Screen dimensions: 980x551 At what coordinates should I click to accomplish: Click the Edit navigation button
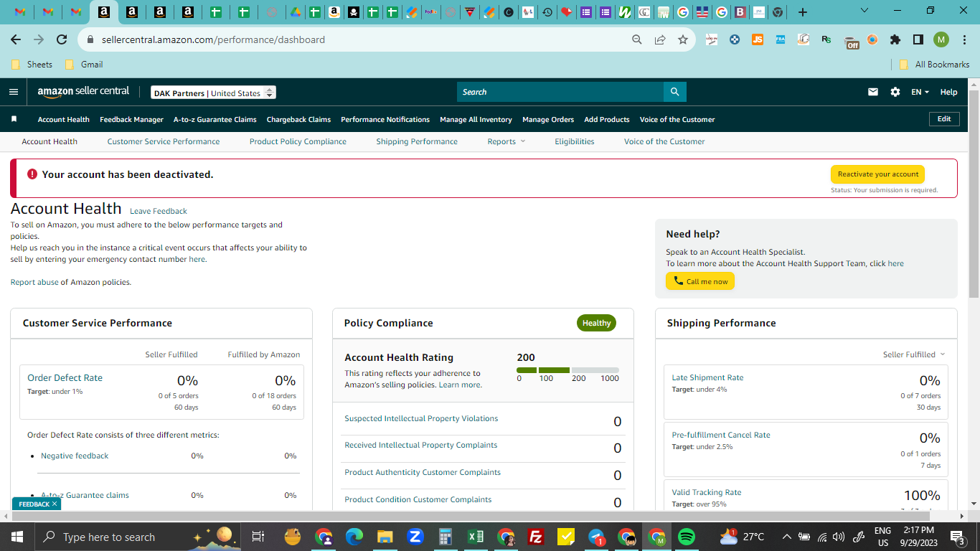click(x=944, y=119)
